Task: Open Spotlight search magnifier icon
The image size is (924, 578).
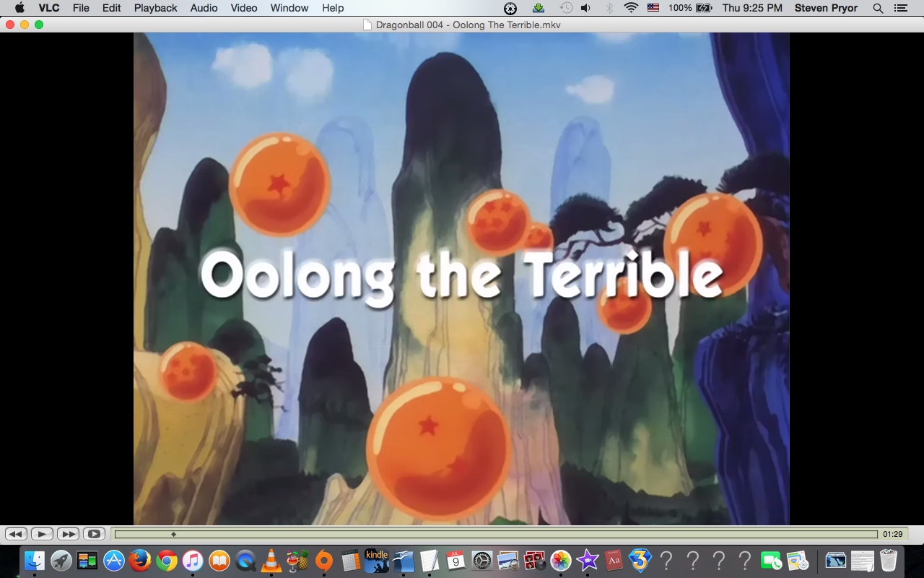Action: 878,8
